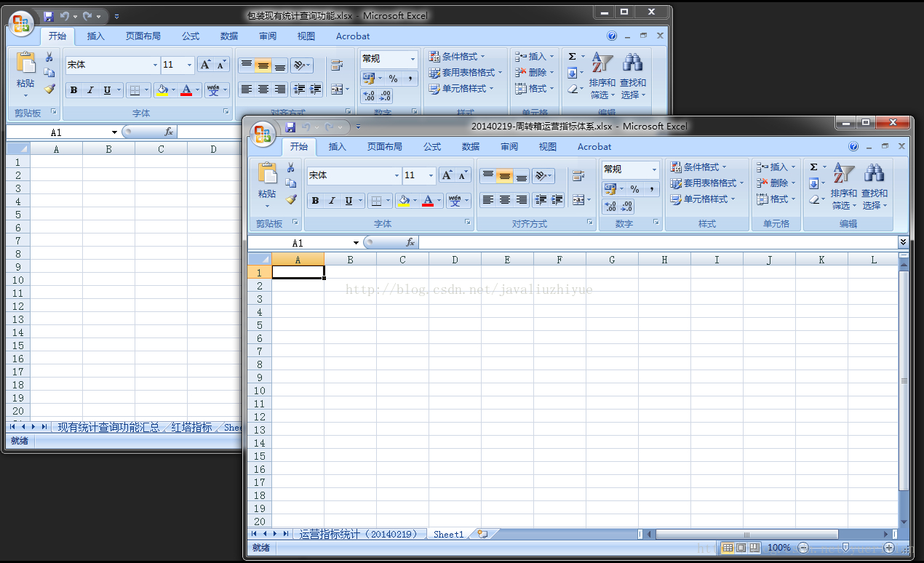Open Excel Help question mark, front window
This screenshot has width=924, height=563.
854,146
